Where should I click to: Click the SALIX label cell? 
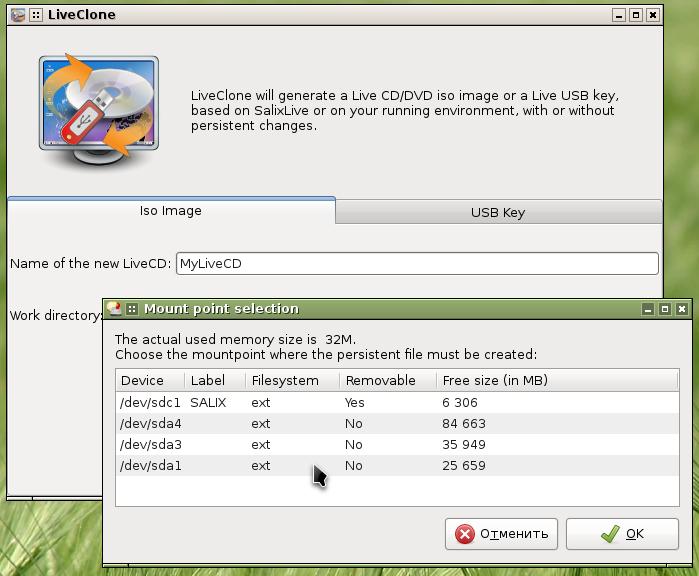pos(208,403)
